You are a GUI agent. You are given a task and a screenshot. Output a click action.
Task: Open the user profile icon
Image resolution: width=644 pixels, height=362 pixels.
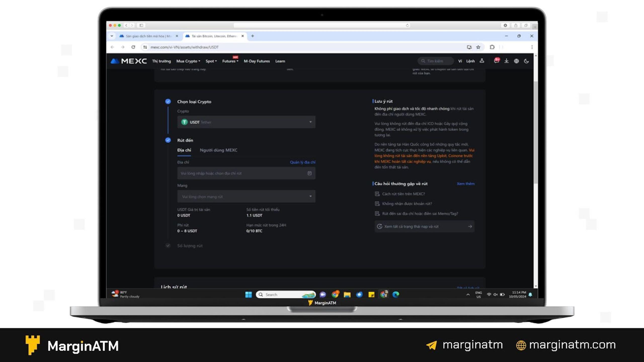(482, 61)
